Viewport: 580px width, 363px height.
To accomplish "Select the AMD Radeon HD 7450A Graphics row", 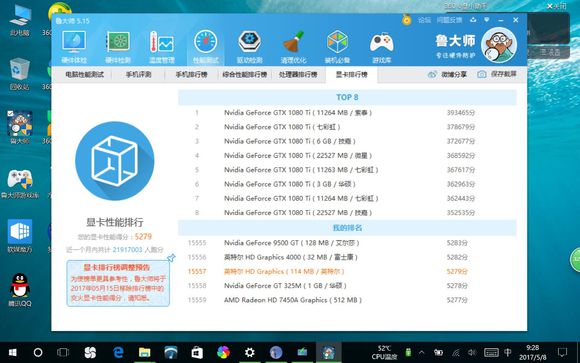I will click(x=347, y=300).
